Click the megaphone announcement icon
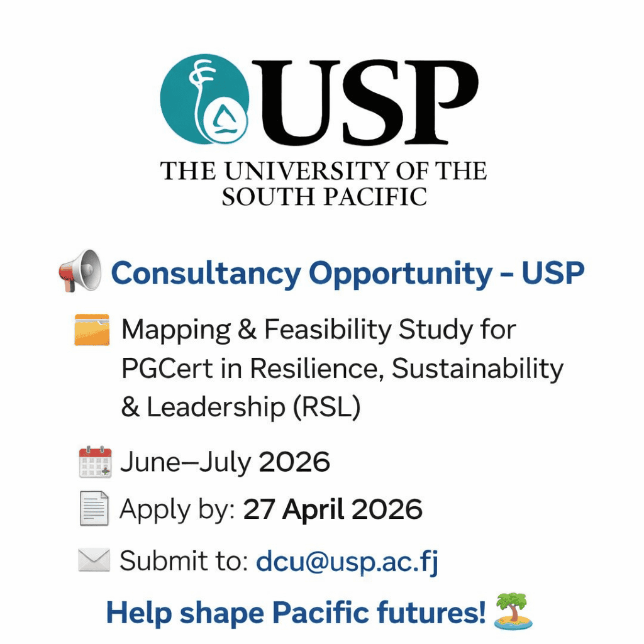The image size is (644, 644). click(x=80, y=270)
